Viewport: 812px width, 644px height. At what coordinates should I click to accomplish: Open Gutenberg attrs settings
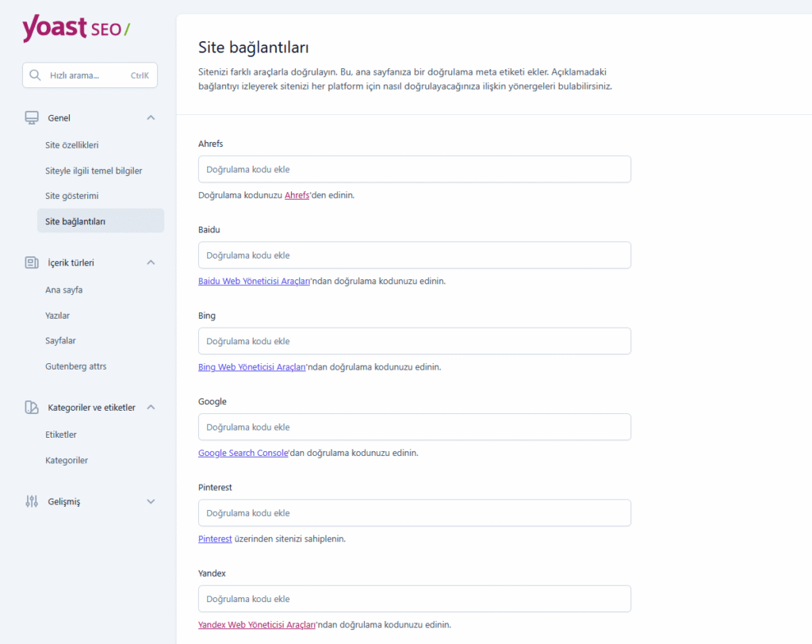point(75,366)
